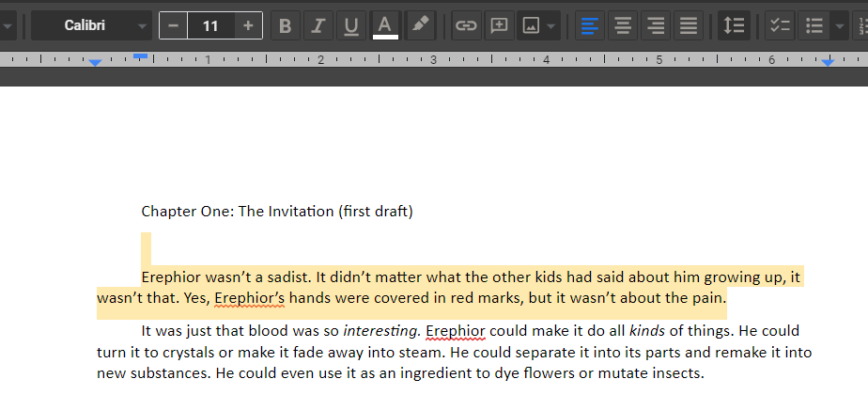Click the italic word 'kinds'
Screen dimensions: 868x395
(x=647, y=331)
